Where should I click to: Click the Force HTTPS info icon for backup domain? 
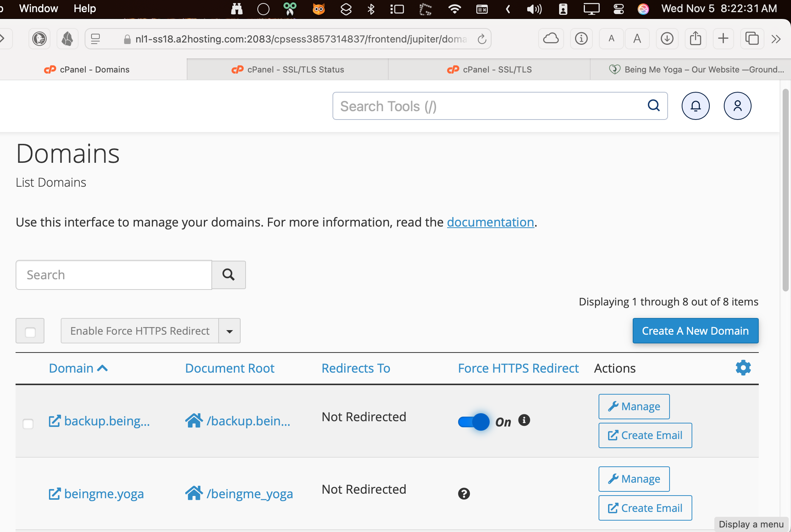pos(524,420)
